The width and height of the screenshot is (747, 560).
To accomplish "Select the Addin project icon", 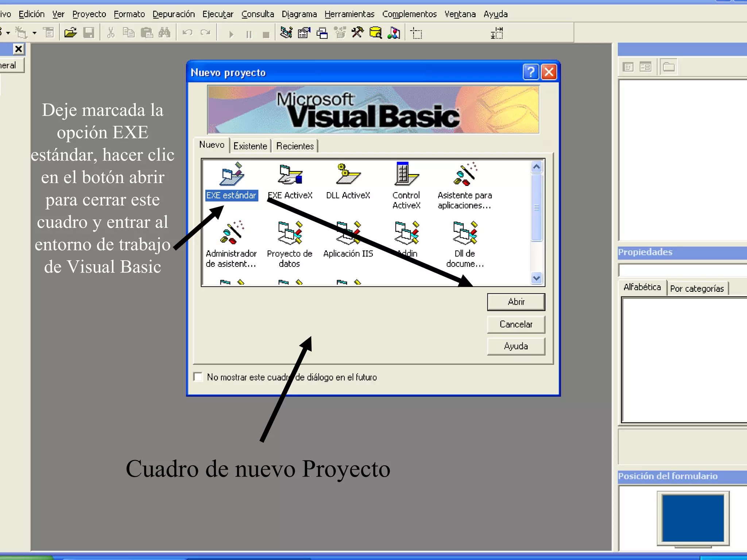I will click(406, 240).
